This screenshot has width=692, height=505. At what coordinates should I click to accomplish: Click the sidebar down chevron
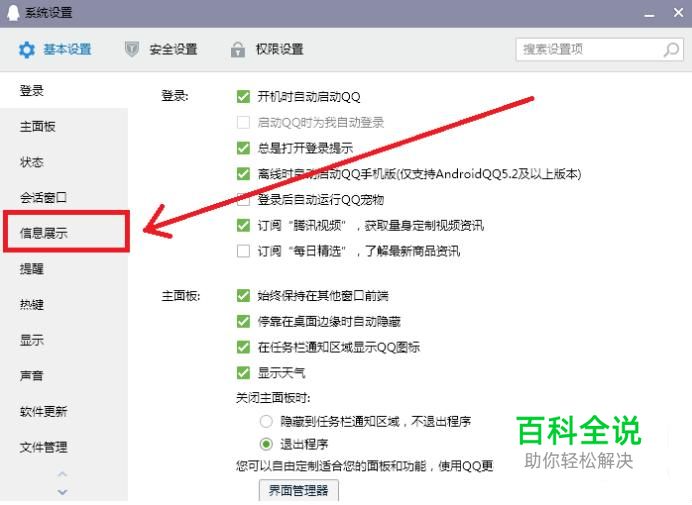[63, 491]
